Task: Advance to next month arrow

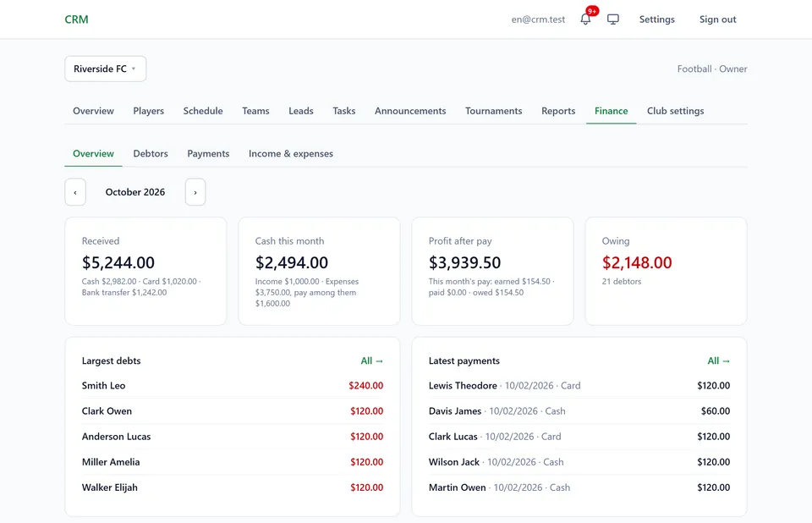Action: coord(195,192)
